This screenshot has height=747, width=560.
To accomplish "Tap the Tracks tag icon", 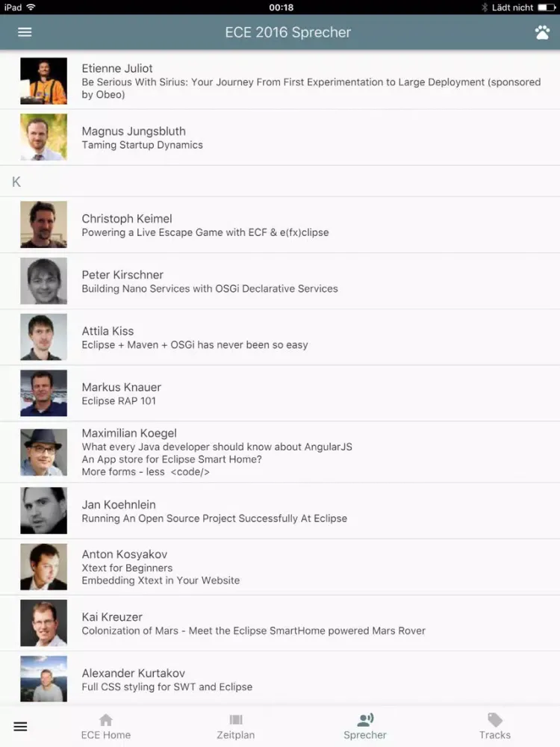I will (495, 720).
